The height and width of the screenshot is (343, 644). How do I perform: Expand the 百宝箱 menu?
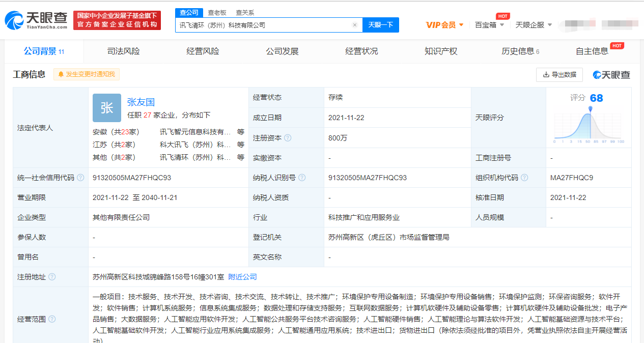click(x=489, y=25)
